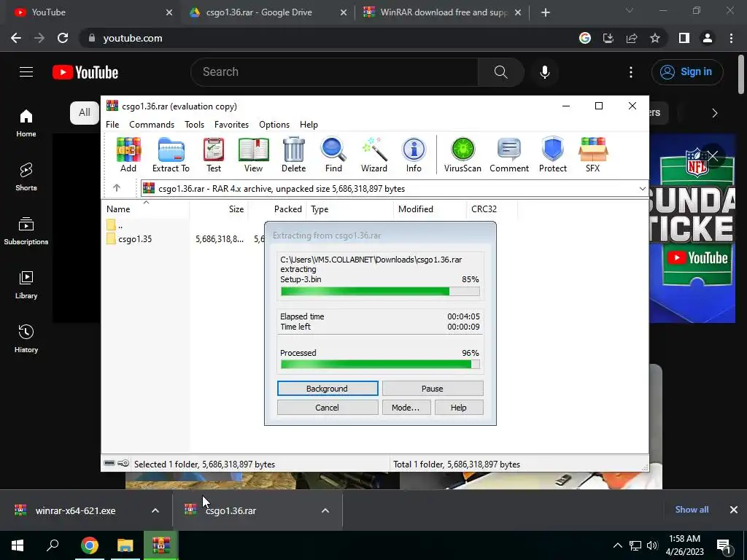The height and width of the screenshot is (560, 747).
Task: Show next YouTube category chips arrow
Action: coord(715,113)
